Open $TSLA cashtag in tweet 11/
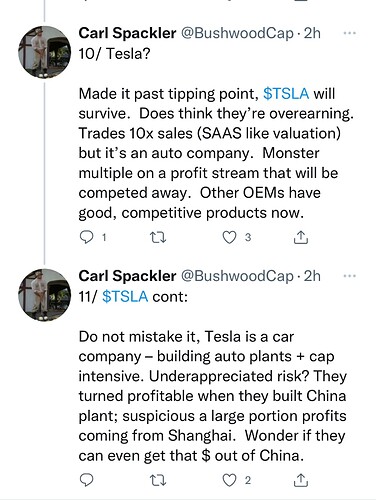Screen dimensions: 376x500 pyautogui.click(x=125, y=296)
